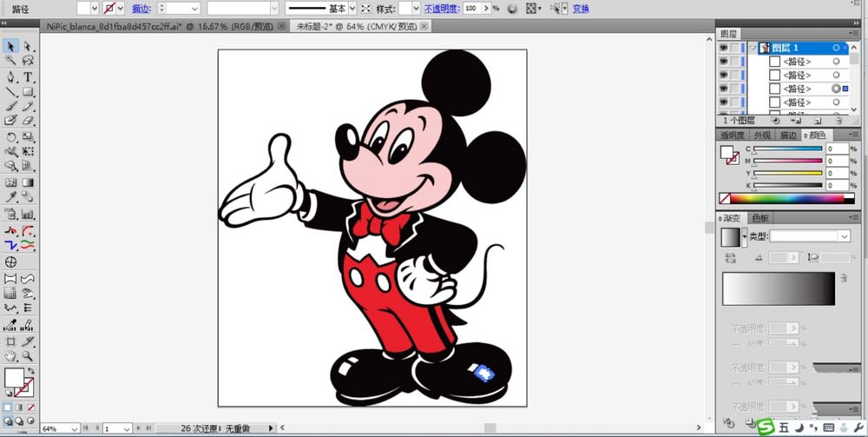Open status bar menu arrow after 无重做

(x=271, y=428)
